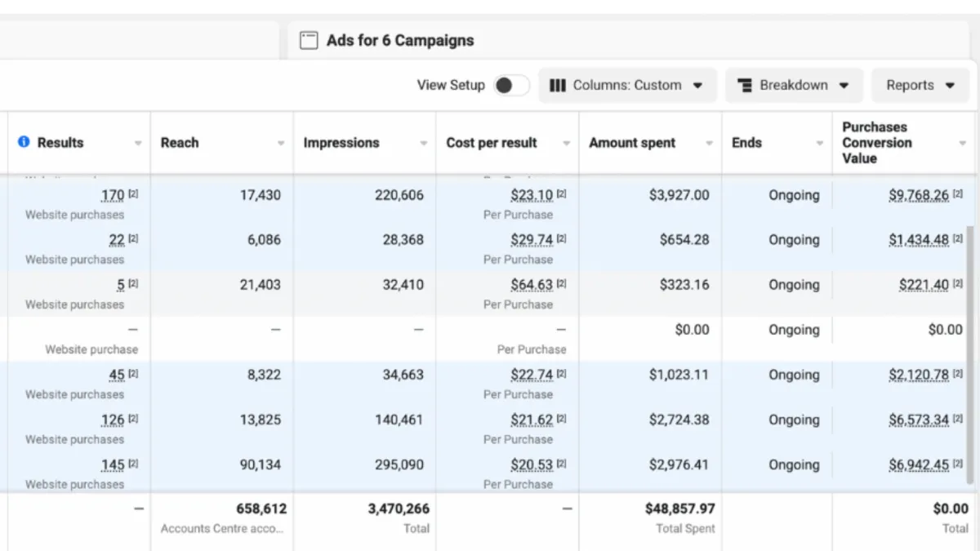Select the reach value 90,134

[x=261, y=464]
